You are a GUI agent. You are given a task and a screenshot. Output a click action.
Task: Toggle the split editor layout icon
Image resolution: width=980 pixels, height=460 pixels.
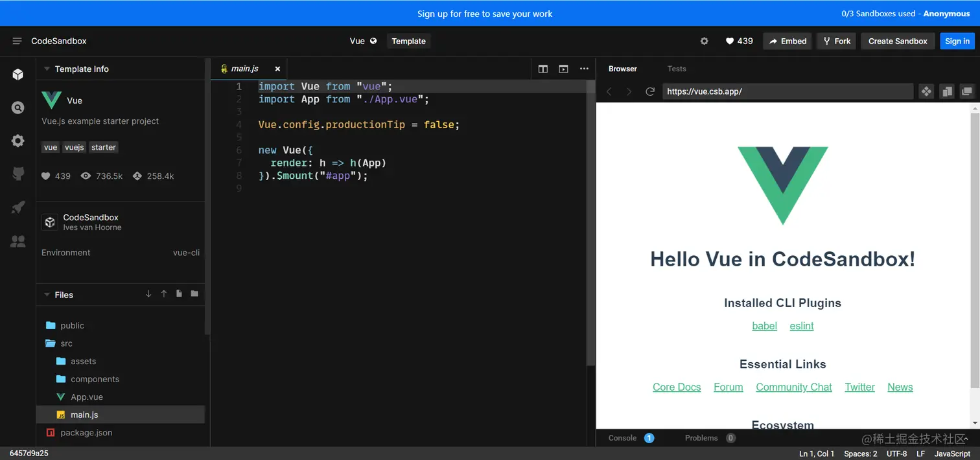543,69
